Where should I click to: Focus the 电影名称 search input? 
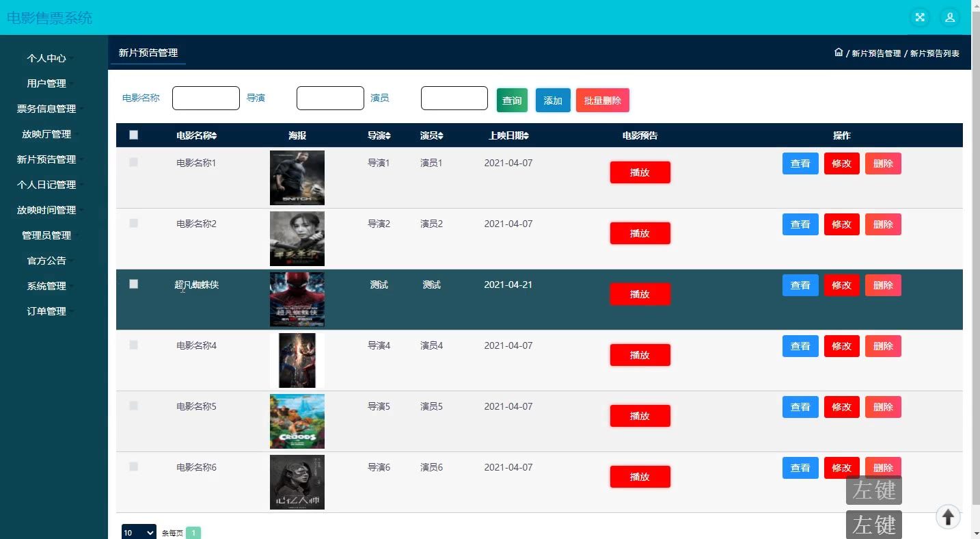[x=206, y=98]
